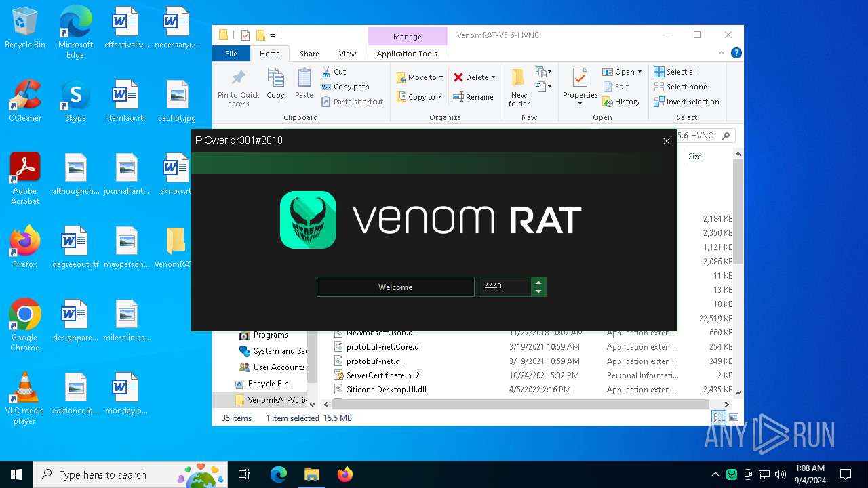Open the itemlaw.rtf desktop file

point(126,101)
